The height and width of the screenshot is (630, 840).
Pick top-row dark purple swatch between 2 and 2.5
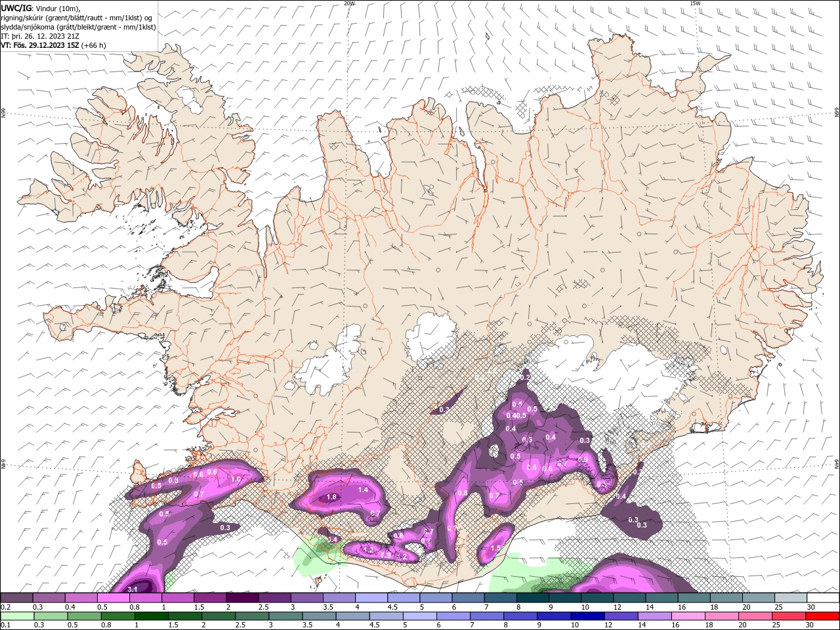243,598
